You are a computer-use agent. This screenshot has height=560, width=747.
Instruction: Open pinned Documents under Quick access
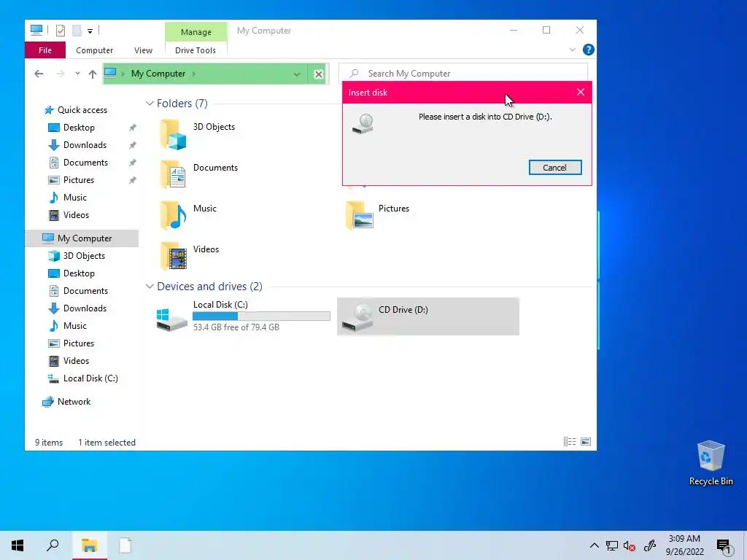point(85,163)
